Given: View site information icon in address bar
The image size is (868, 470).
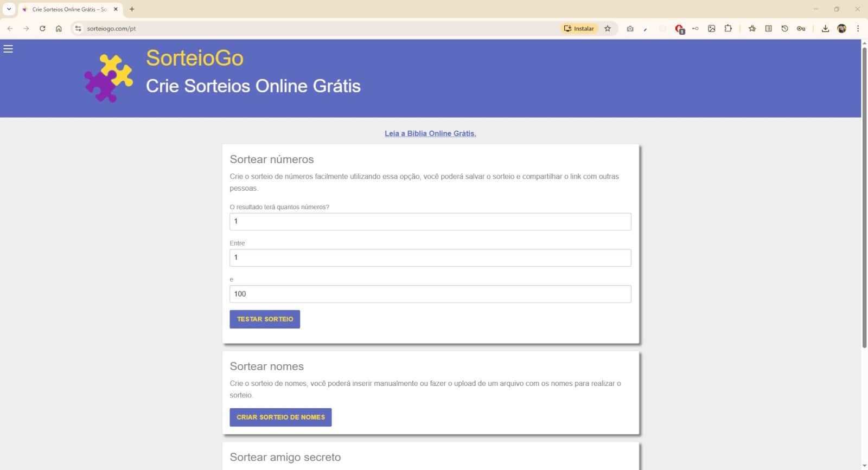Looking at the screenshot, I should point(78,29).
